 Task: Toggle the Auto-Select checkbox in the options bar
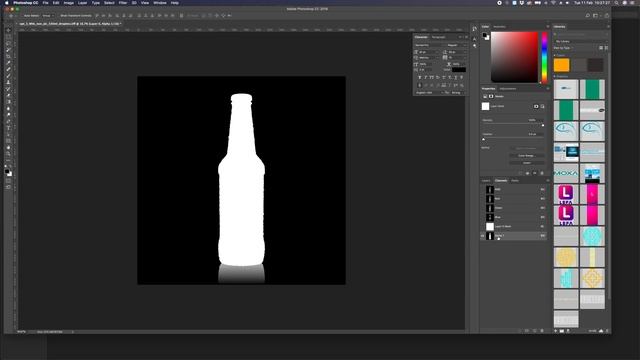tap(21, 16)
